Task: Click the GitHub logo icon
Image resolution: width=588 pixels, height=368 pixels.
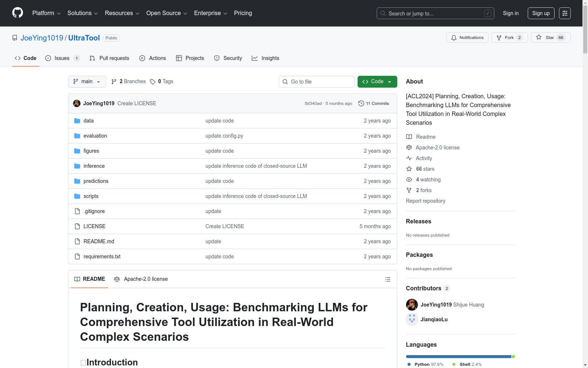Action: [18, 13]
